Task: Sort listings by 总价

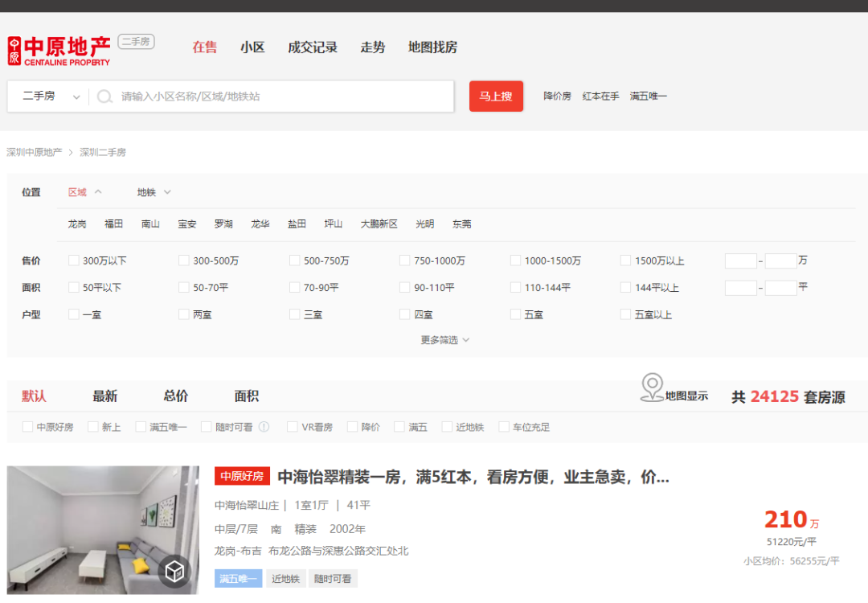Action: tap(176, 396)
